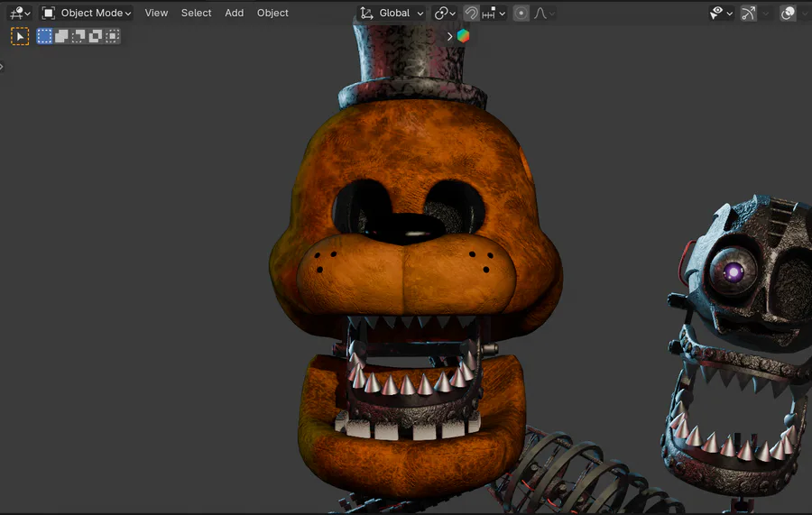Screen dimensions: 812x515
Task: Open the Global transform orientation dropdown
Action: pos(392,13)
